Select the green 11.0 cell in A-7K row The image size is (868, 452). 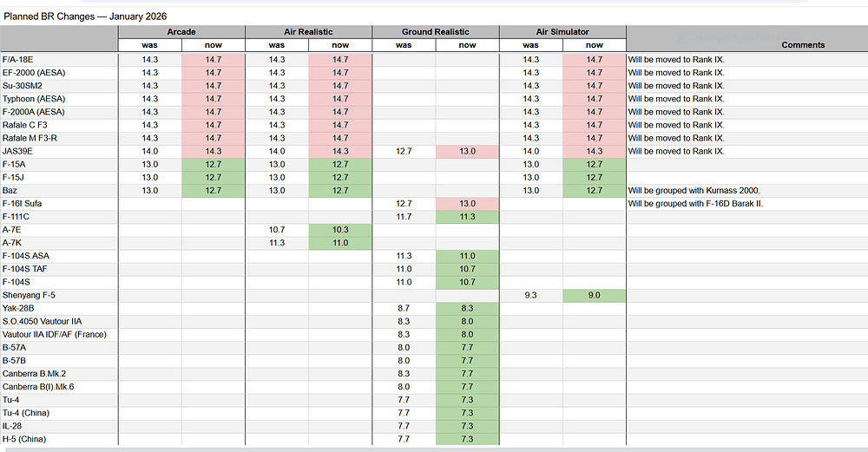click(340, 243)
